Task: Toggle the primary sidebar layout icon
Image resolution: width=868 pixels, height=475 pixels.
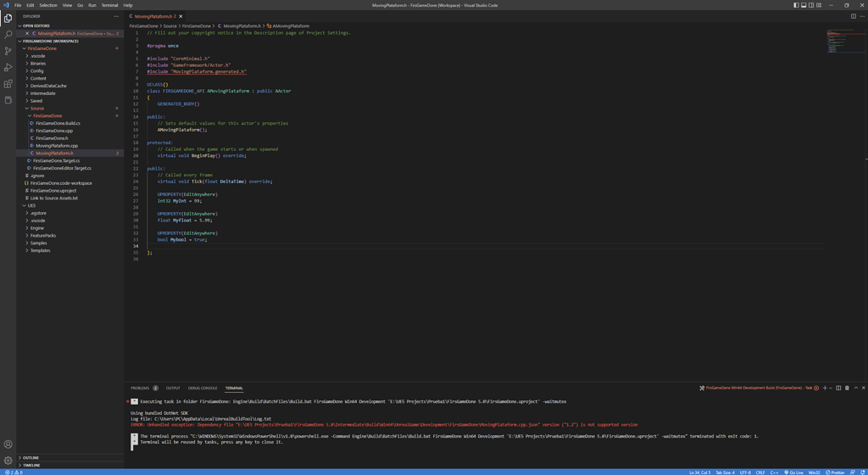Action: (796, 5)
